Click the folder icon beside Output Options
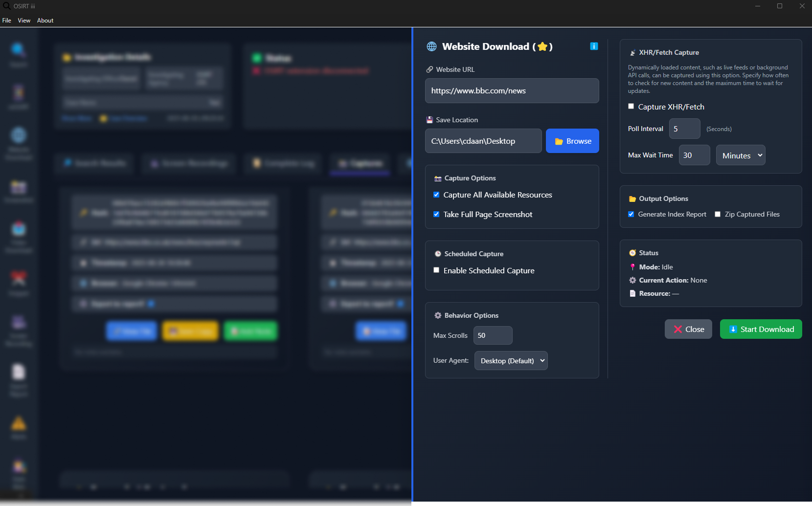The width and height of the screenshot is (812, 506). [x=632, y=199]
